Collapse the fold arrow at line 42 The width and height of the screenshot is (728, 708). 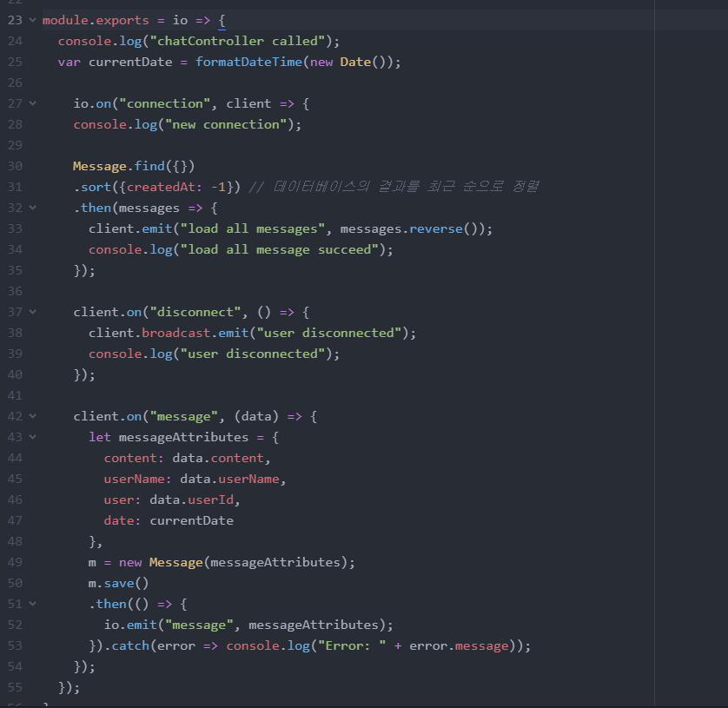tap(32, 416)
